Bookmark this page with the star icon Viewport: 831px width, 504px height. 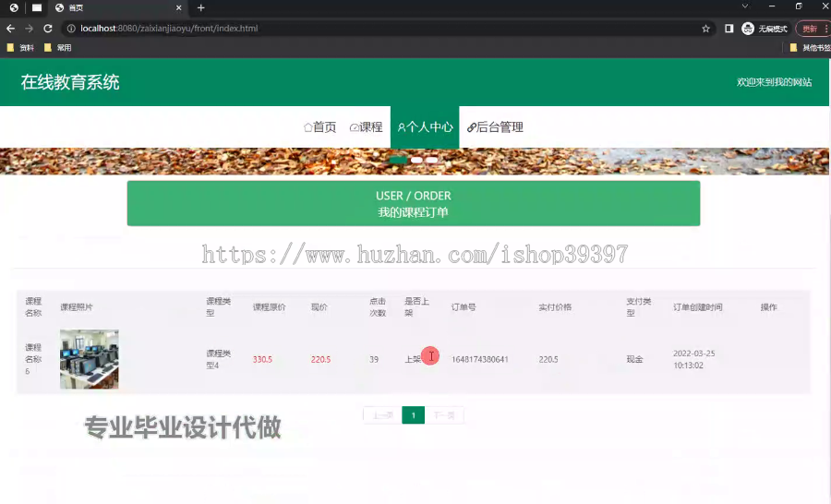[x=705, y=29]
